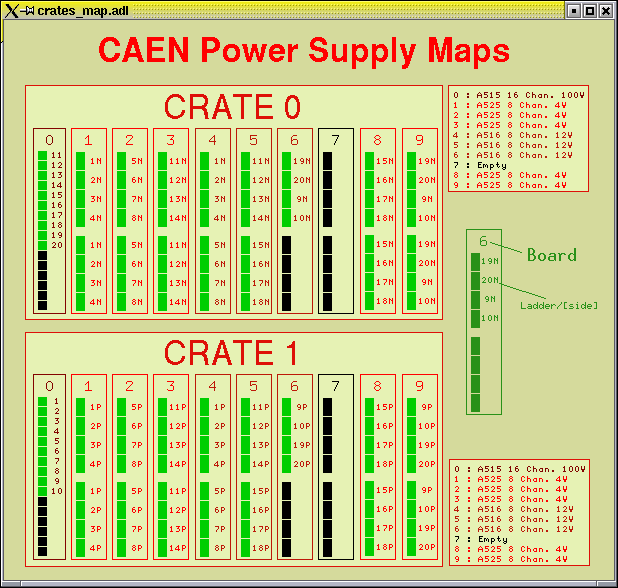Click 19P label in Crate 1 board 6
618x588 pixels.
point(302,445)
